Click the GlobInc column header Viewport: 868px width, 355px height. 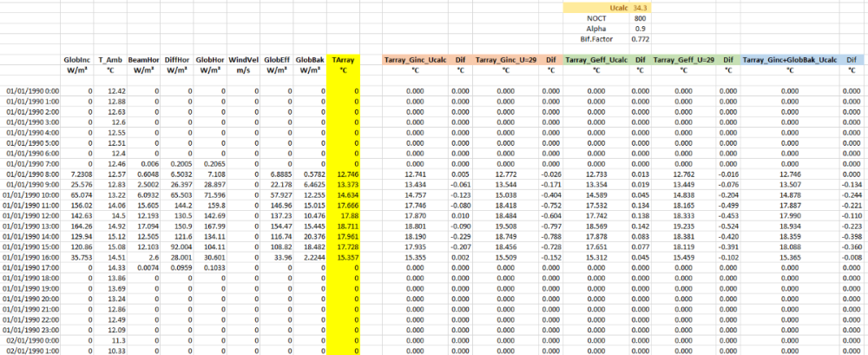pos(78,59)
